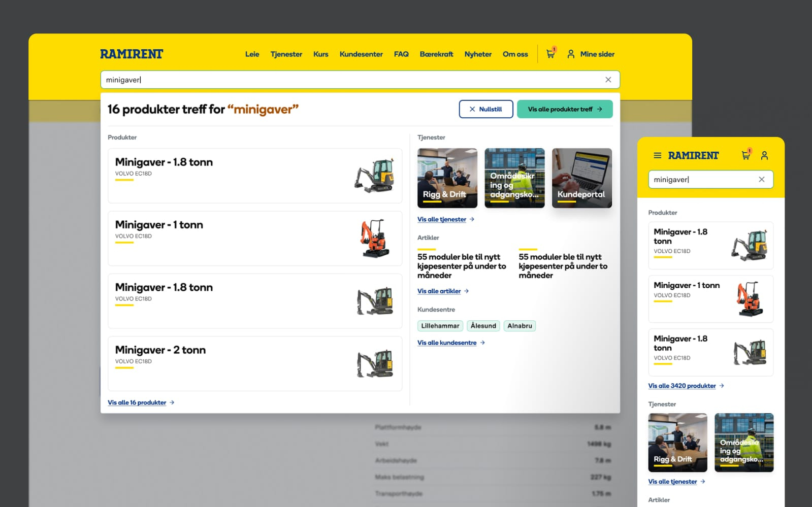Open Vis alle 16 produkter link
Image resolution: width=812 pixels, height=507 pixels.
point(137,402)
